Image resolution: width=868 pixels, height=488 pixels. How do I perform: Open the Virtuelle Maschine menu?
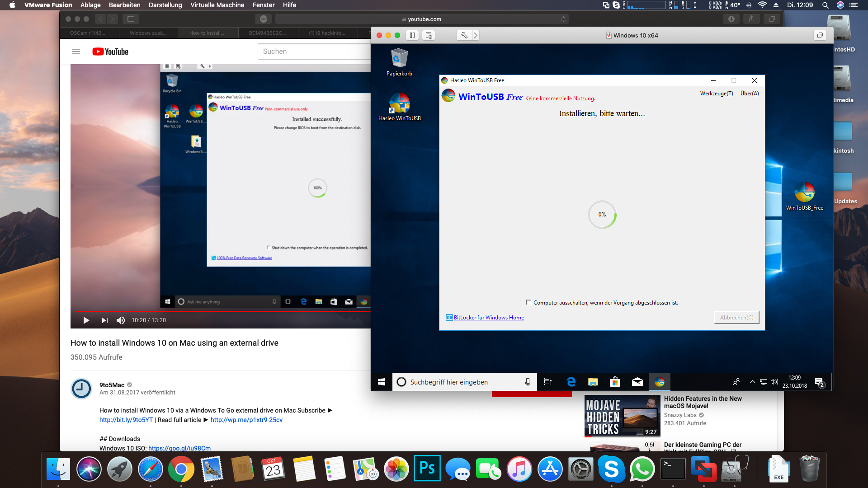coord(217,5)
